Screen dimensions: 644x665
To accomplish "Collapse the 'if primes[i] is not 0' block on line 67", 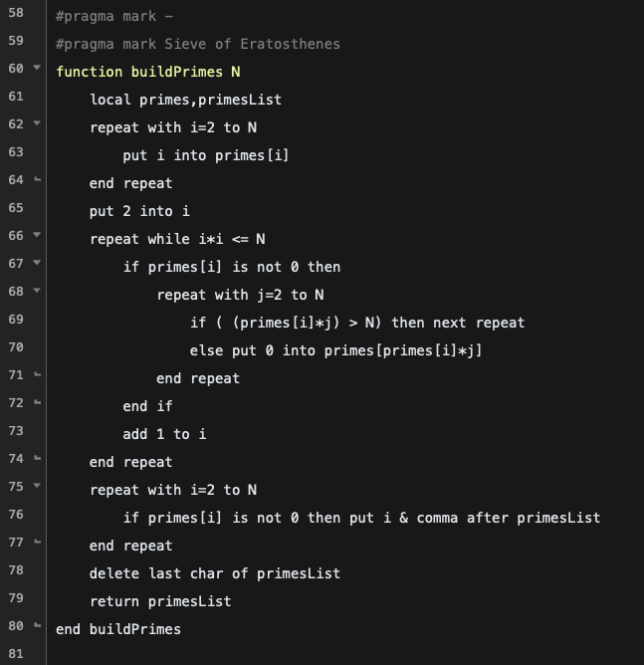I will pos(37,264).
